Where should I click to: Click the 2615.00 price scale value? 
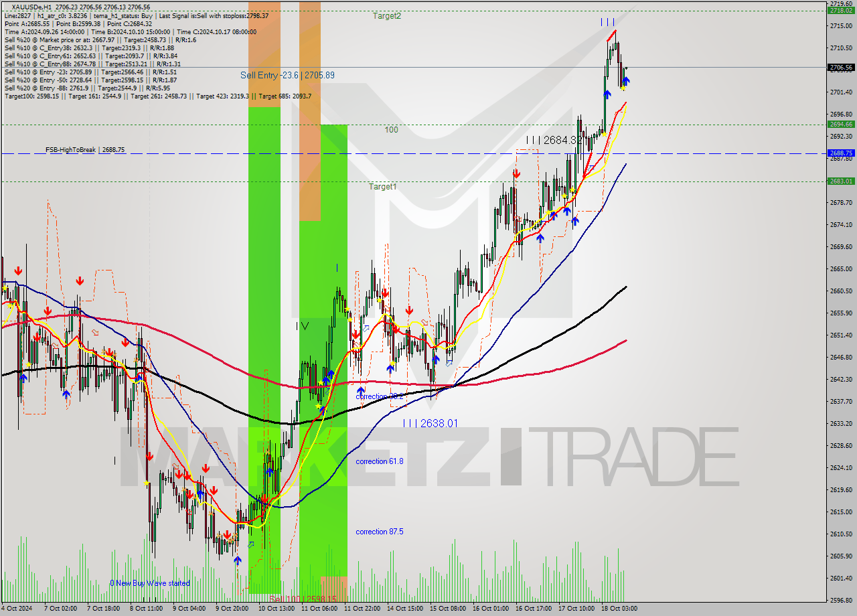pyautogui.click(x=841, y=512)
